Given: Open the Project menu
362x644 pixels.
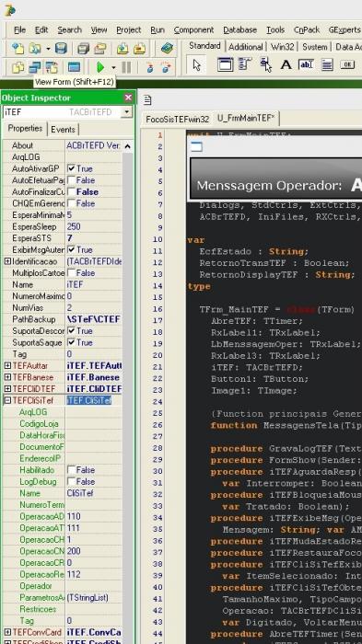Looking at the screenshot, I should pyautogui.click(x=129, y=30).
